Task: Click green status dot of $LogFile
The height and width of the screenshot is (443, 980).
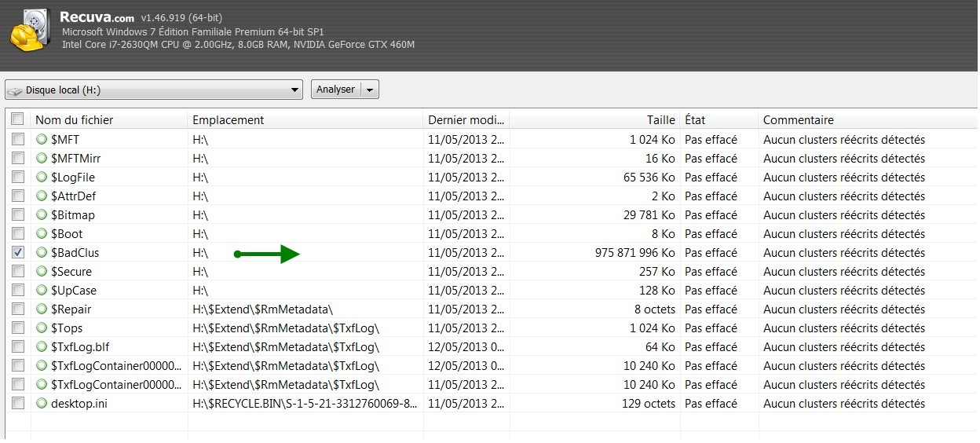Action: [42, 178]
